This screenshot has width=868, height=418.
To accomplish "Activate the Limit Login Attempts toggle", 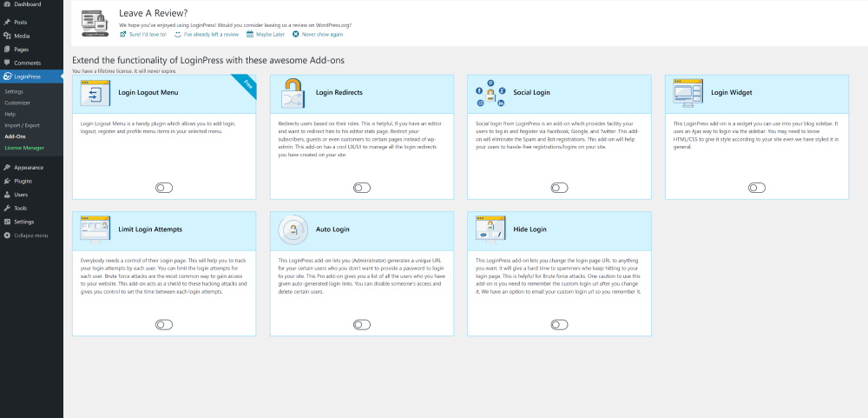I will 164,324.
